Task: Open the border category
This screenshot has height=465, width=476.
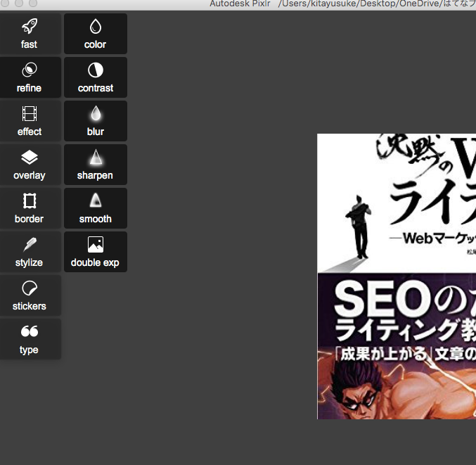Action: tap(30, 208)
